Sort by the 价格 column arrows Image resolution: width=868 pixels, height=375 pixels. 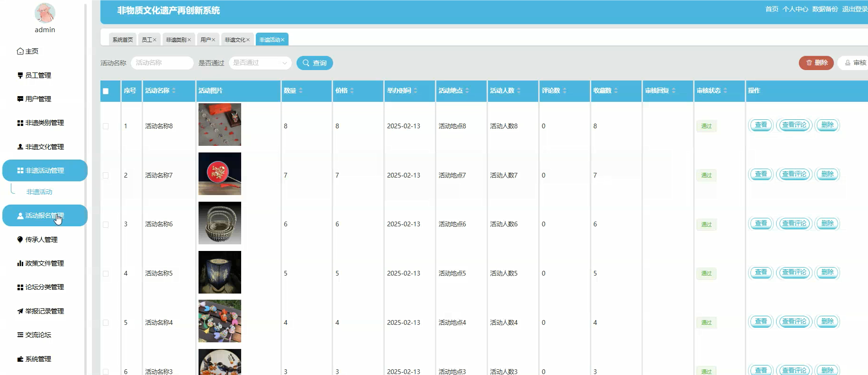(352, 90)
